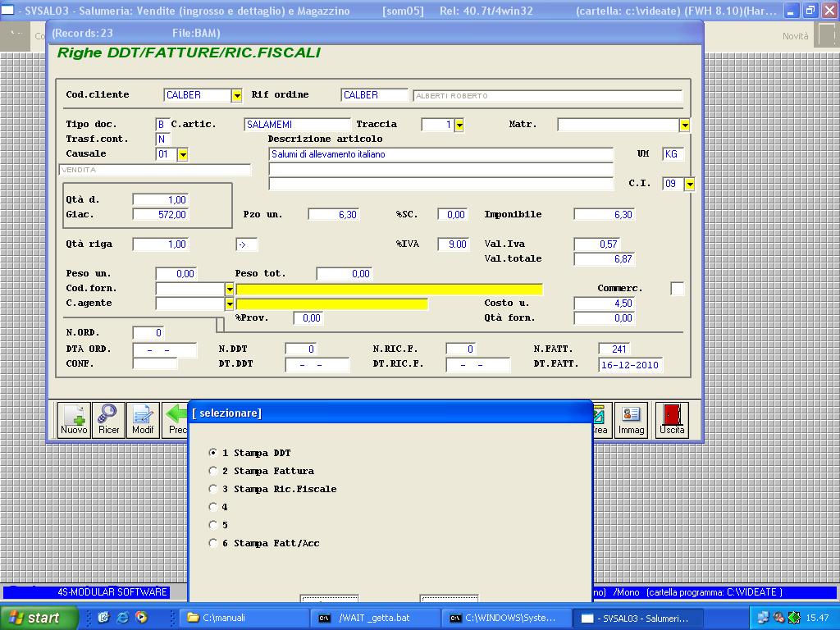Switch to C:\manuali folder taskbar item
The height and width of the screenshot is (630, 840).
tap(244, 618)
